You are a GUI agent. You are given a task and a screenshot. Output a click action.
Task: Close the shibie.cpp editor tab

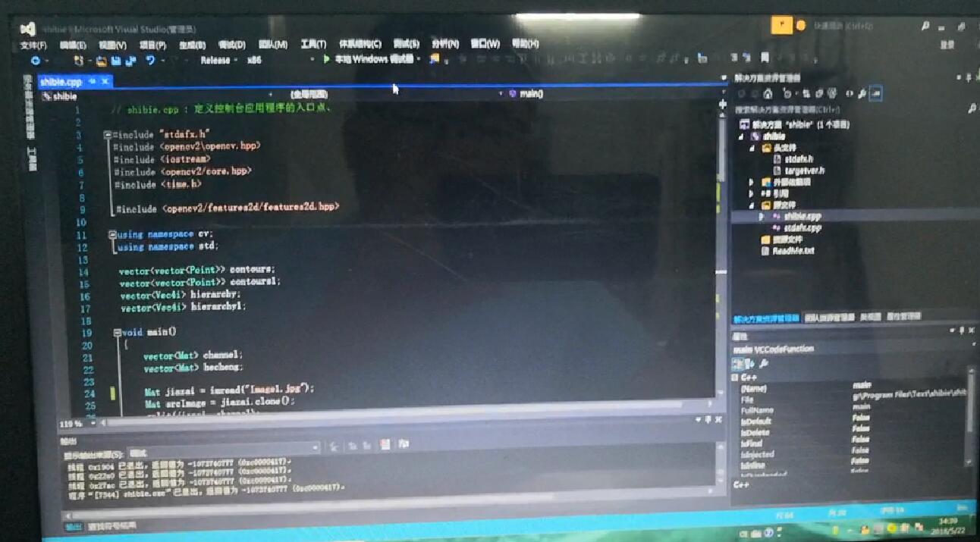tap(105, 81)
